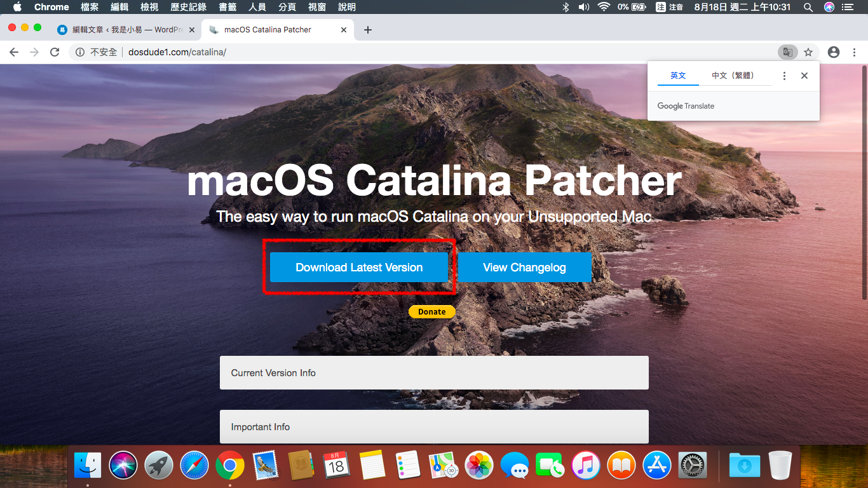
Task: Open Notification Center list icon
Action: point(848,7)
